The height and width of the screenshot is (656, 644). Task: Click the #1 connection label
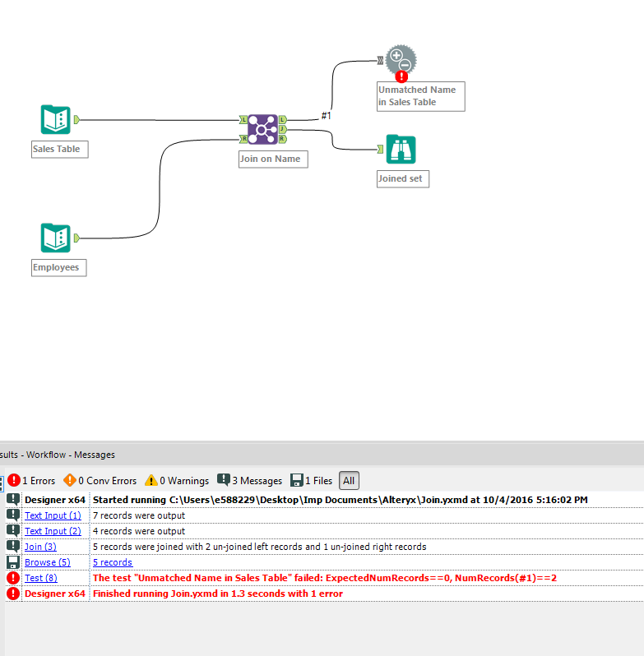point(327,115)
